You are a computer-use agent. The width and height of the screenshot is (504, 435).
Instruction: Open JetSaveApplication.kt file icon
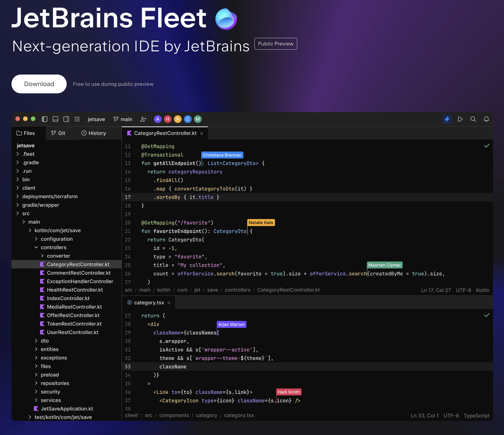click(x=36, y=409)
